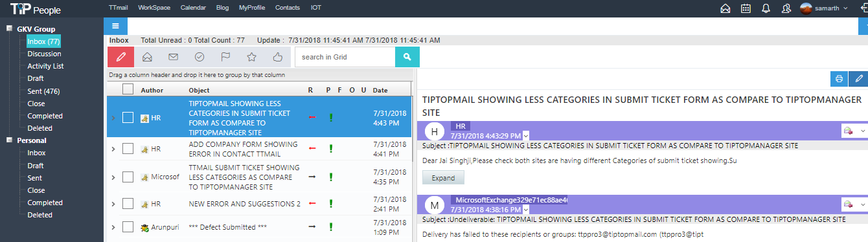Open the MyProfile menu item
Image resolution: width=868 pixels, height=242 pixels.
tap(252, 8)
